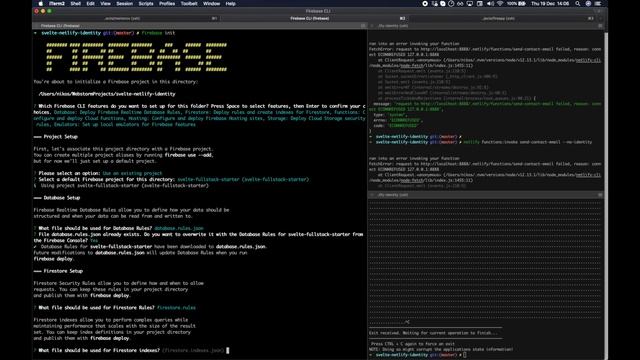Click the 'database.rules.json' answer text

[x=179, y=229]
